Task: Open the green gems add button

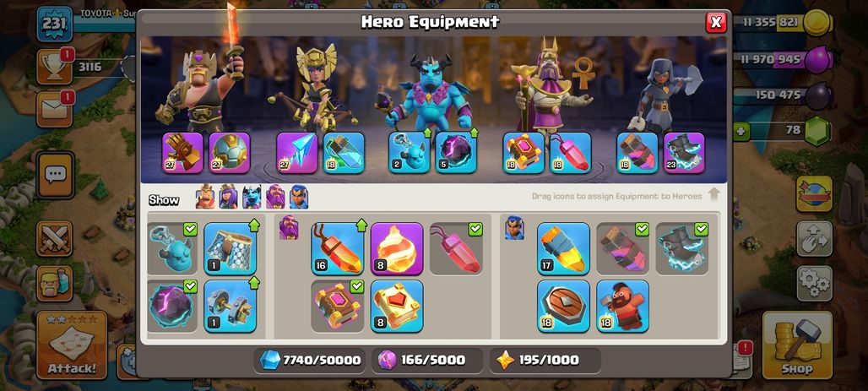Action: coord(741,131)
